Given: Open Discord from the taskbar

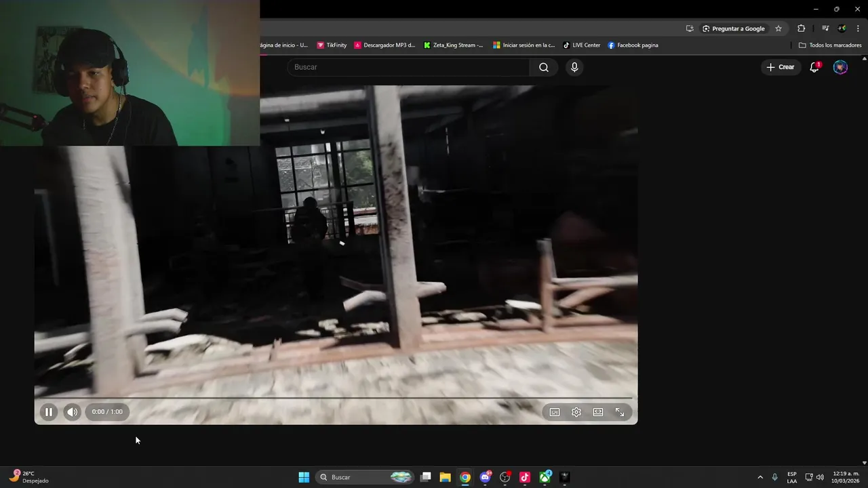Looking at the screenshot, I should (485, 477).
